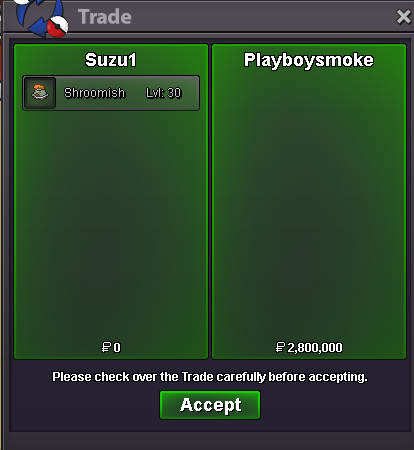Click the Playboysmoke player name header
The image size is (414, 450).
coord(309,60)
